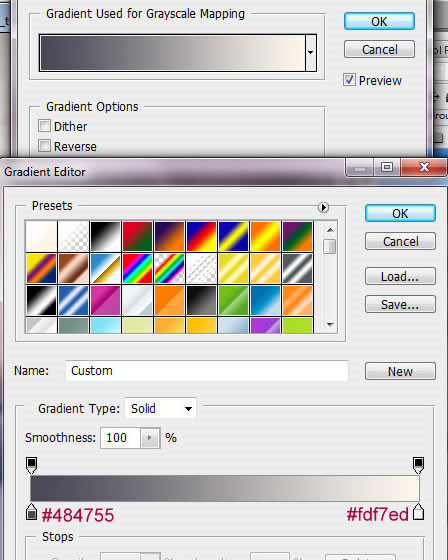Select the orange-gold stripes preset
The height and width of the screenshot is (560, 448).
tap(265, 269)
